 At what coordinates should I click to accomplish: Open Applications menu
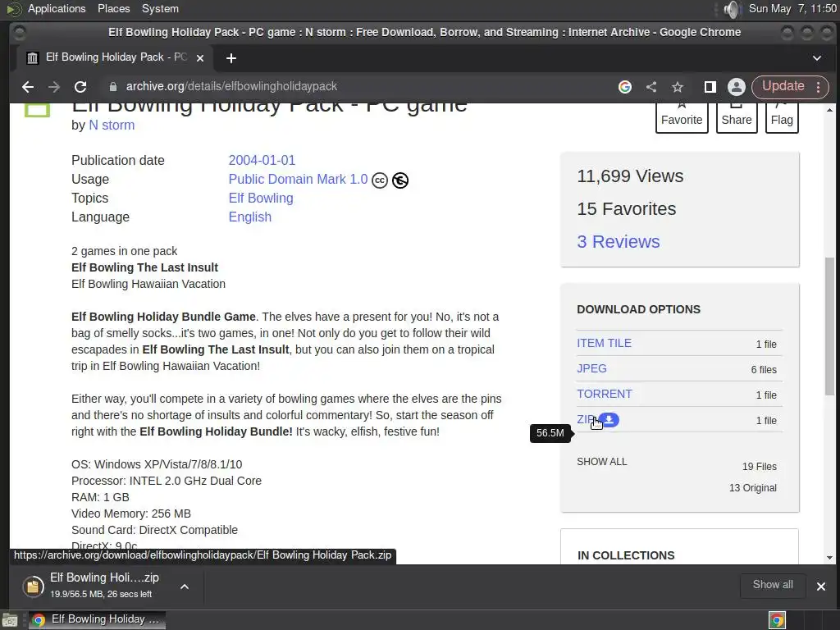(x=57, y=8)
